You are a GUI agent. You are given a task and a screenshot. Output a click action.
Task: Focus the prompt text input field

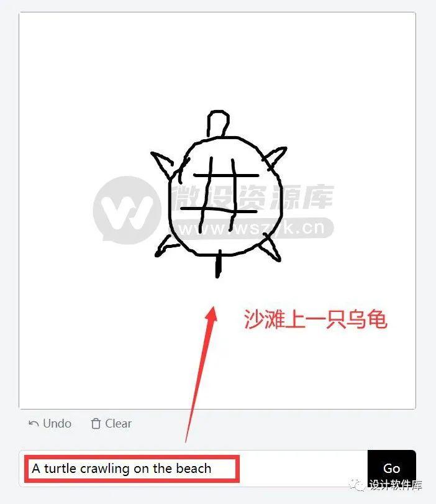pos(193,469)
